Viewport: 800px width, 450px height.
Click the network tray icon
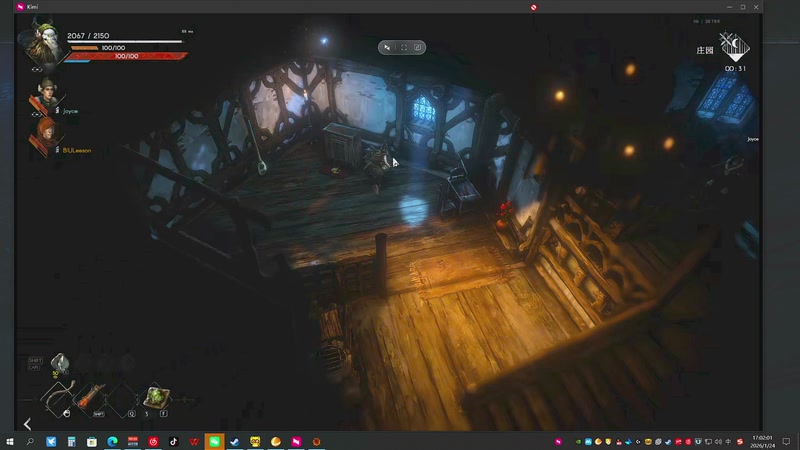(x=708, y=442)
